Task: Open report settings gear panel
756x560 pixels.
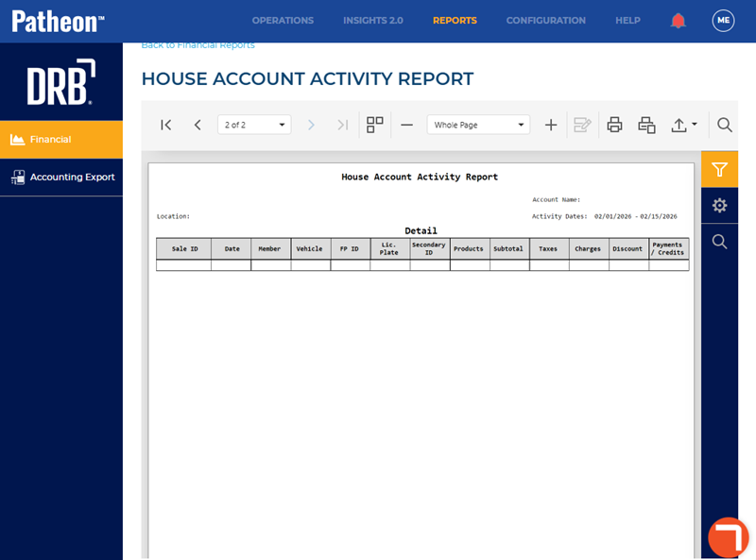Action: pos(719,205)
